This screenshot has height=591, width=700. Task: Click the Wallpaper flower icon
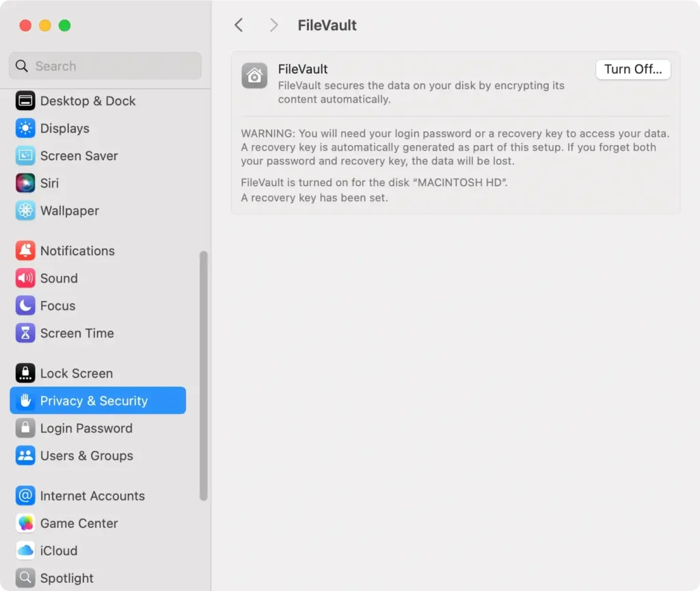point(25,211)
